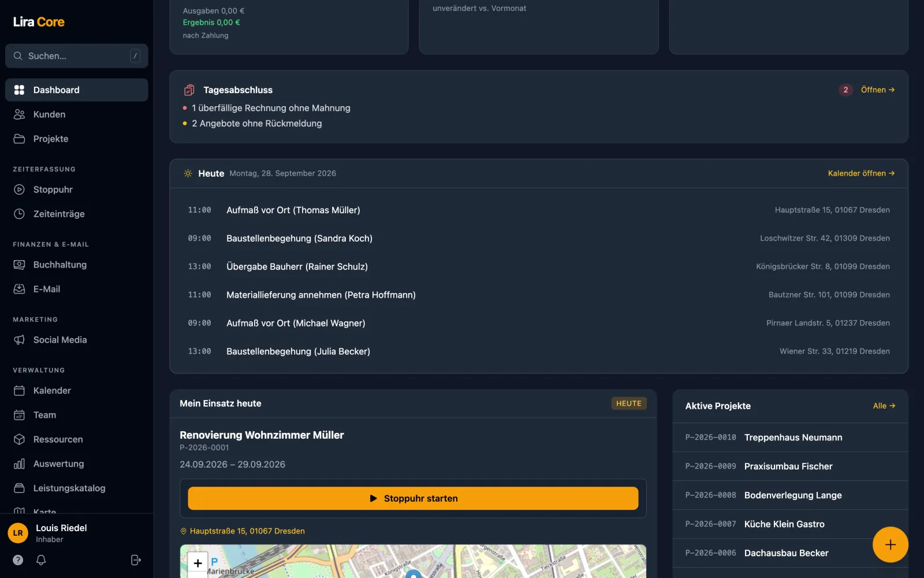Image resolution: width=924 pixels, height=578 pixels.
Task: Select project Küche Klein Gastro
Action: click(790, 524)
